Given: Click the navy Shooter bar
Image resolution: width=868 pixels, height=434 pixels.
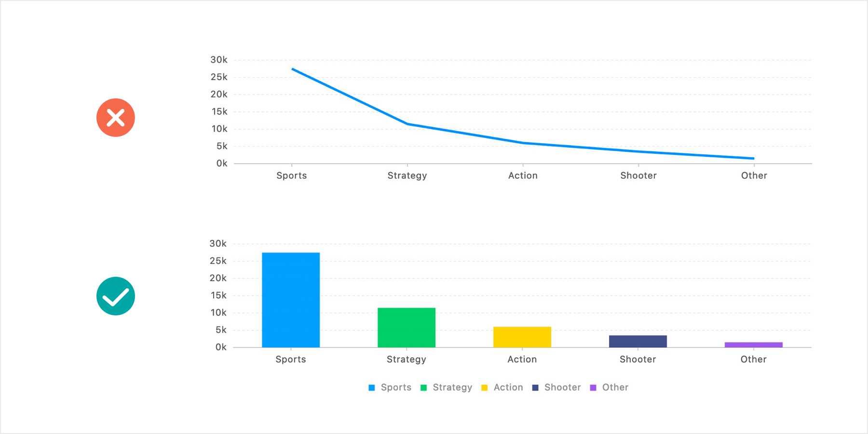Looking at the screenshot, I should (638, 341).
